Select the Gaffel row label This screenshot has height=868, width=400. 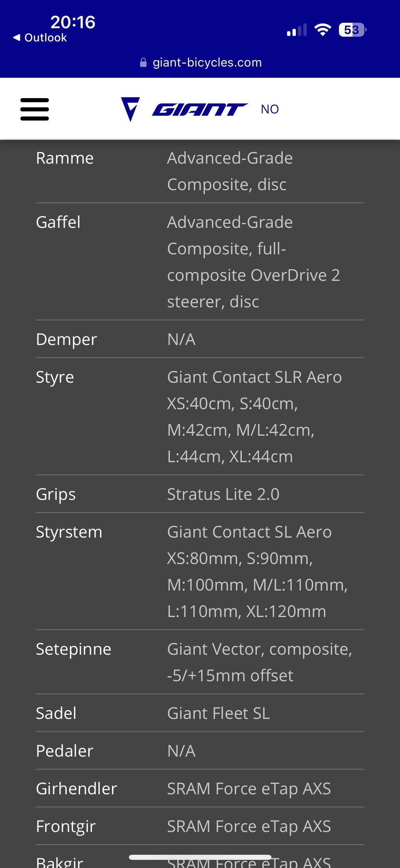(x=58, y=222)
